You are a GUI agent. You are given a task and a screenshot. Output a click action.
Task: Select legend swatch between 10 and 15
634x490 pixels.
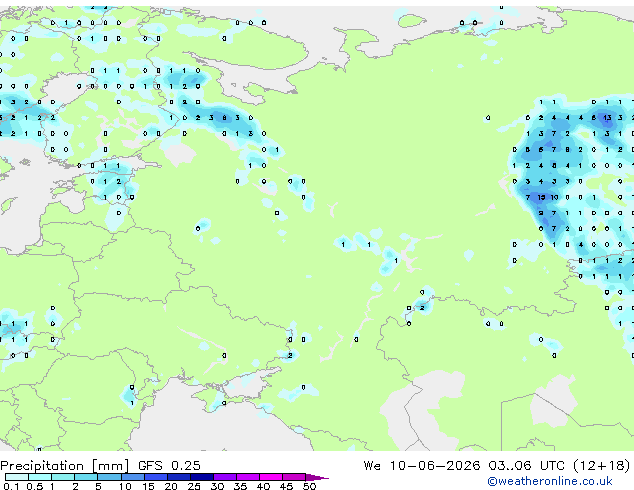[133, 477]
